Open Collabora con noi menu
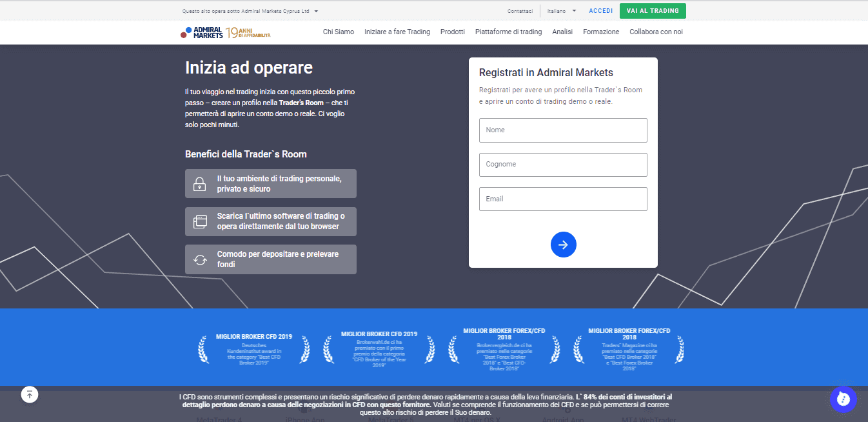868x422 pixels. [x=656, y=32]
